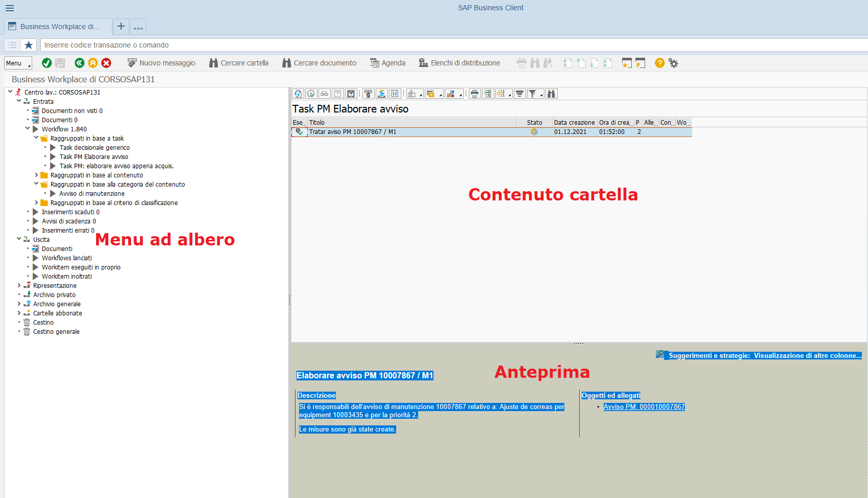Click the H header icon in the list toolbar

coord(395,94)
